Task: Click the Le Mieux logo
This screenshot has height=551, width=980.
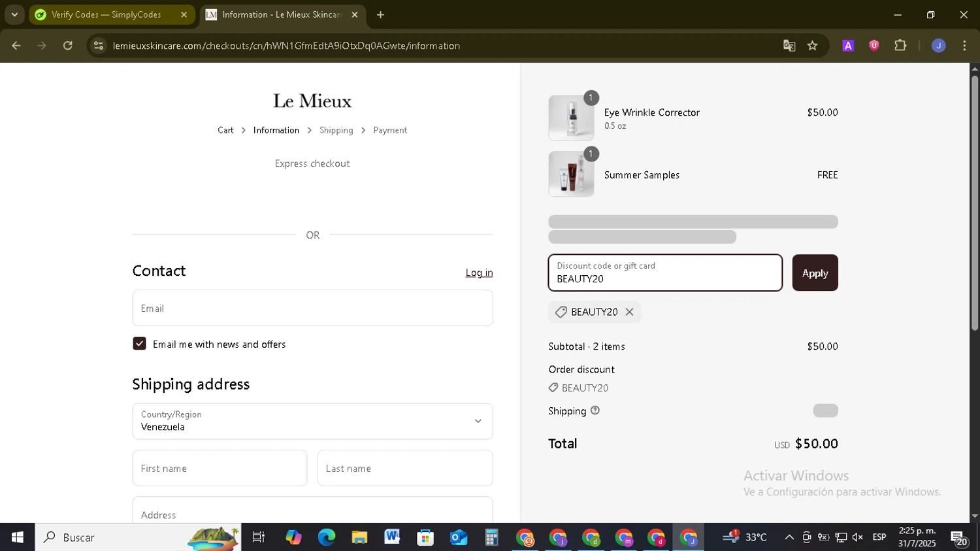Action: (x=312, y=101)
